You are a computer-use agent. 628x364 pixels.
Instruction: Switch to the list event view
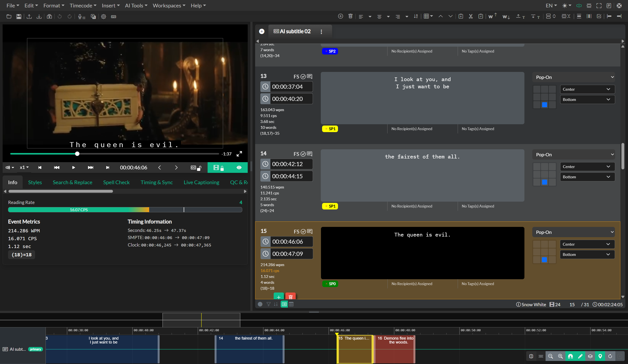coord(284,304)
